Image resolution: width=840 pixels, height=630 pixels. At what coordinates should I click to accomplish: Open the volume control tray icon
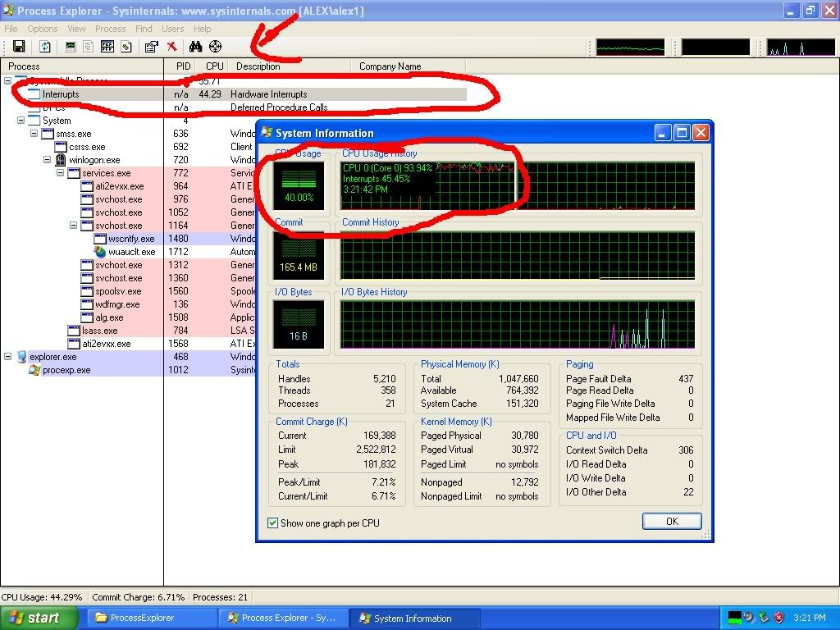pyautogui.click(x=748, y=617)
